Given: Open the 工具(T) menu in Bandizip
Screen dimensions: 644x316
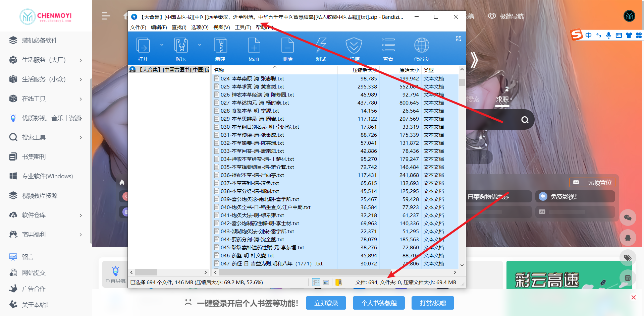Looking at the screenshot, I should (x=243, y=27).
